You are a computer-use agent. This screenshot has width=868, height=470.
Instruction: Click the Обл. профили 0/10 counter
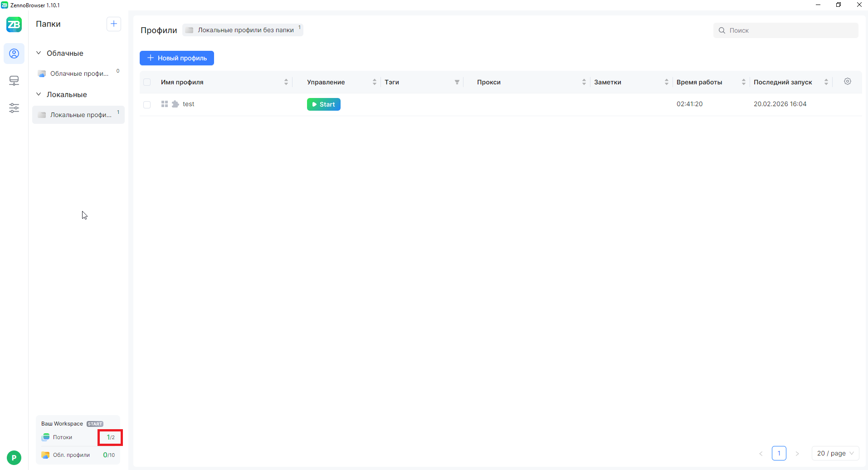pos(109,455)
